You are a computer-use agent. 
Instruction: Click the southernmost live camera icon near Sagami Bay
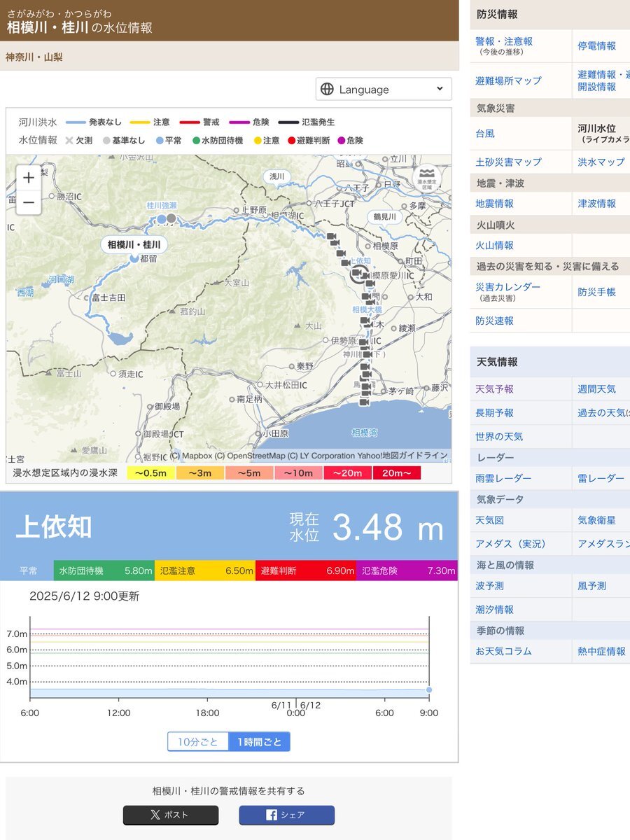point(364,402)
